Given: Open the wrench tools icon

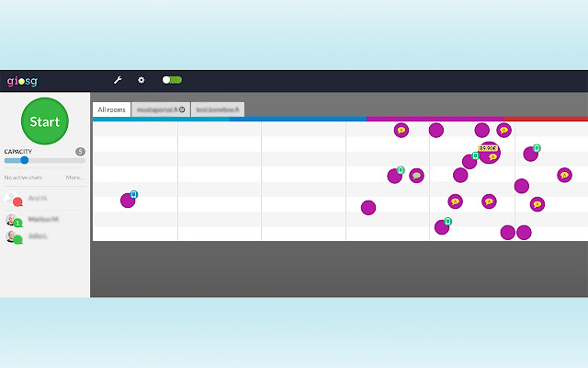Looking at the screenshot, I should tap(118, 80).
